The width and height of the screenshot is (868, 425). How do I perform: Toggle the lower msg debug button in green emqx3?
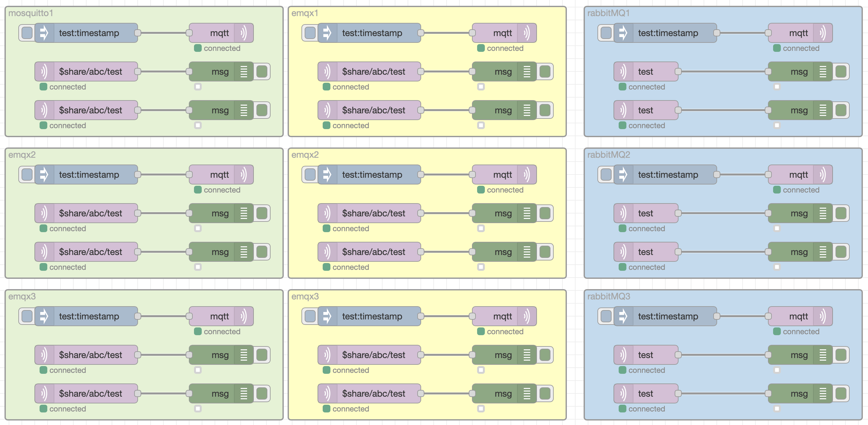(x=262, y=393)
